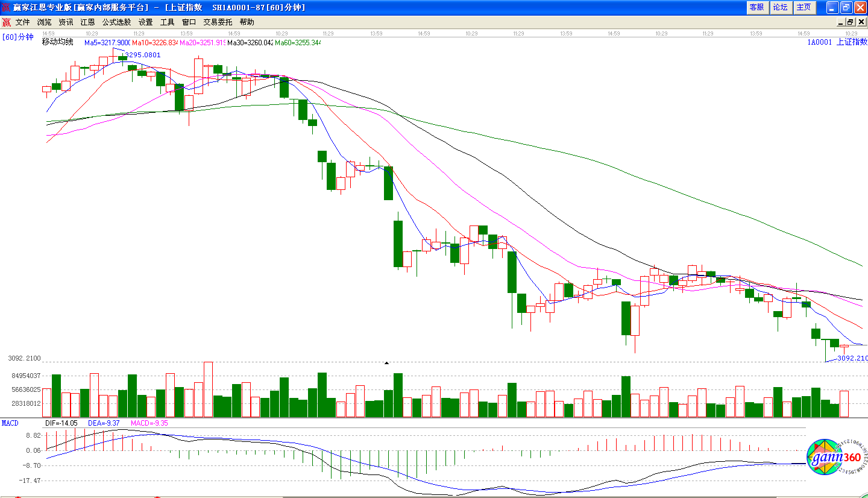
Task: Click the MACD indicator label
Action: 10,423
